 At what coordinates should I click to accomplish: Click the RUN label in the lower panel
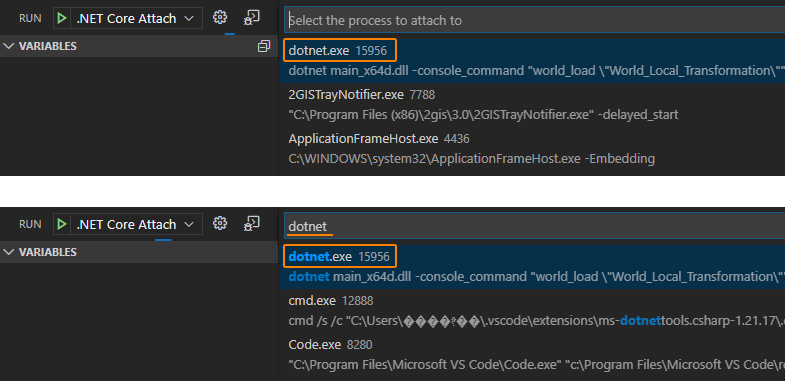click(x=30, y=224)
